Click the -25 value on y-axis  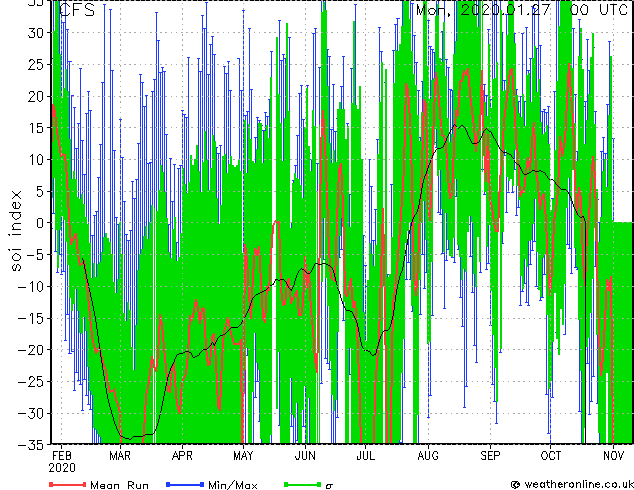coord(31,381)
